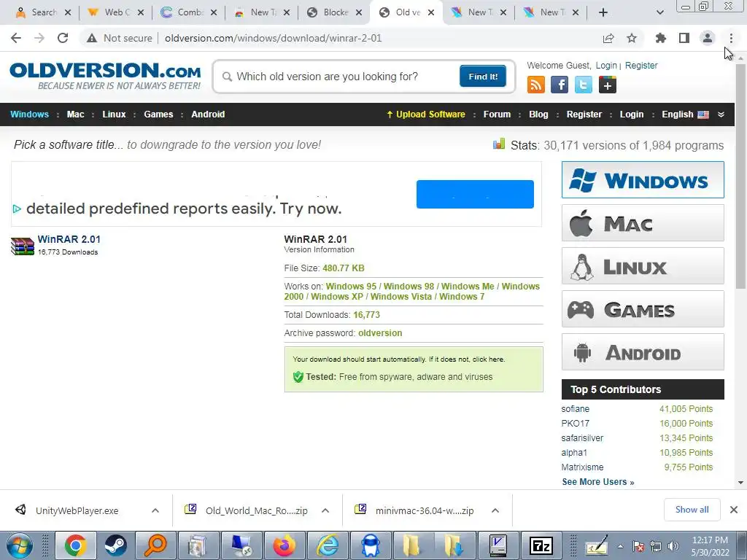Click the green shield Tested icon
Image resolution: width=747 pixels, height=560 pixels.
[x=298, y=377]
